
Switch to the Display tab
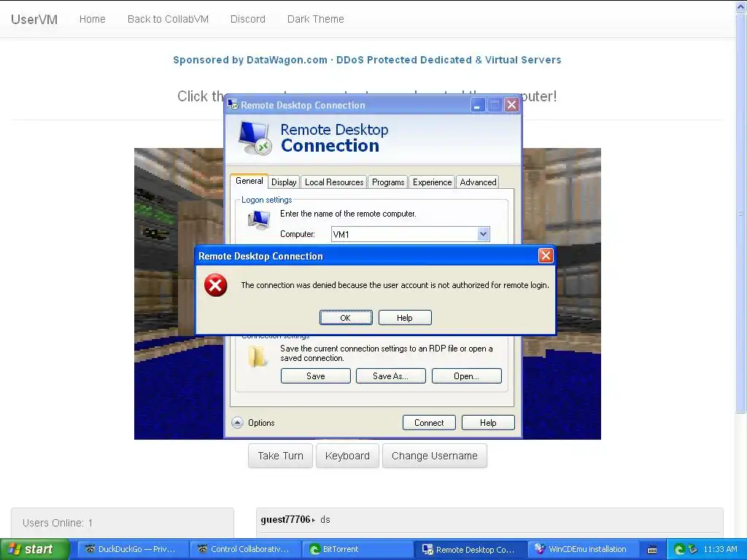(x=284, y=182)
